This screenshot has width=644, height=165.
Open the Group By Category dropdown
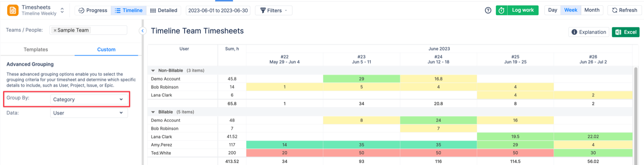pos(89,99)
